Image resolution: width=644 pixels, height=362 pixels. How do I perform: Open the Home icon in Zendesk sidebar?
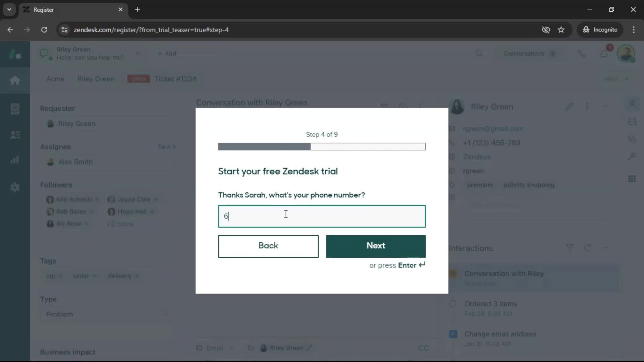tap(15, 80)
